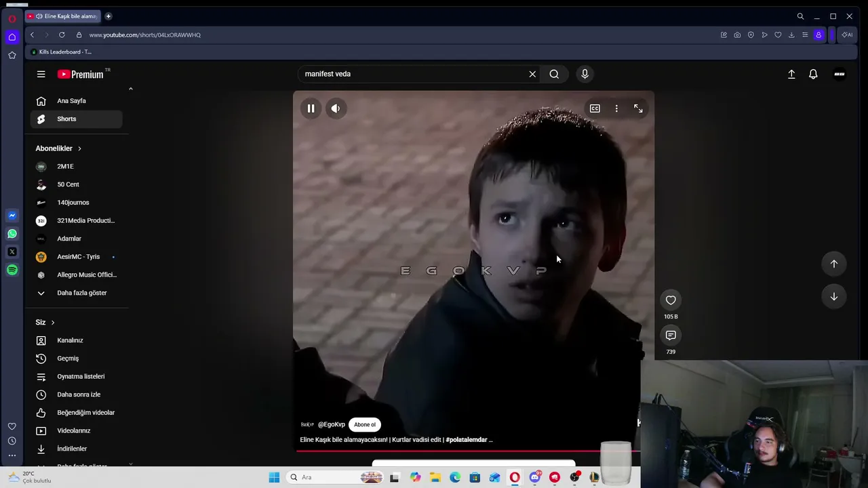Open the Shorts three-dot options menu
868x488 pixels.
click(x=616, y=108)
